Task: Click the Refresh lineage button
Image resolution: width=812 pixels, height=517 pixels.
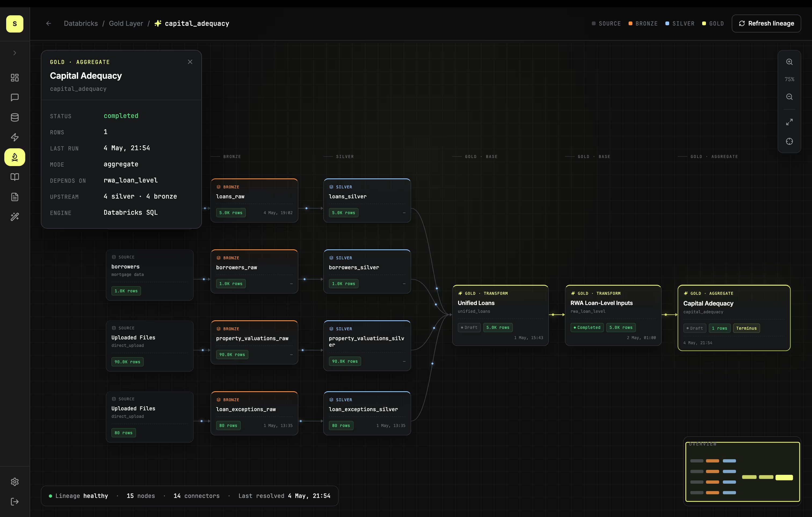Action: 766,23
